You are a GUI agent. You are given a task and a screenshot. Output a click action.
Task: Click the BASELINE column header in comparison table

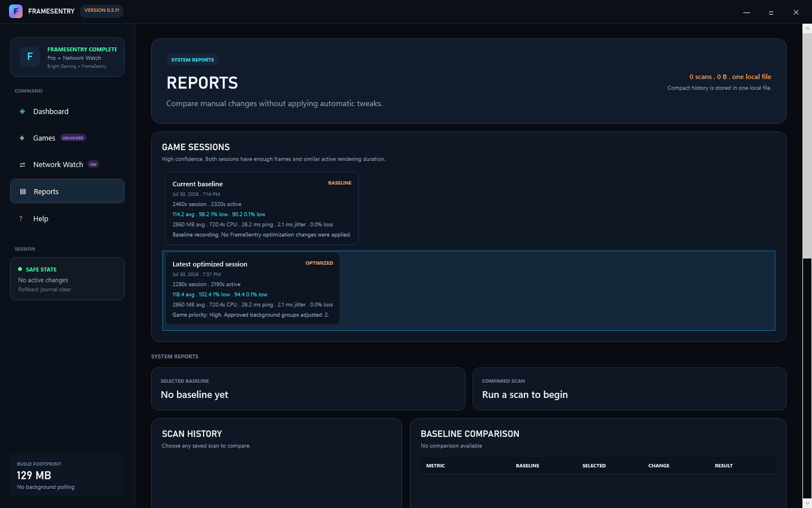pos(527,466)
